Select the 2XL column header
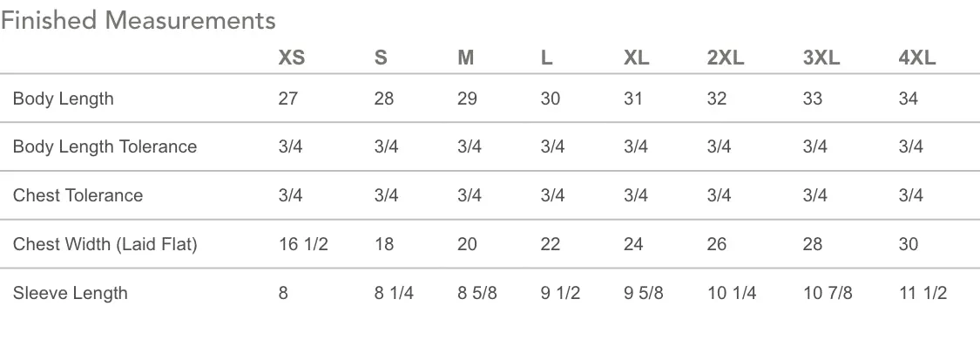The width and height of the screenshot is (980, 340). (x=726, y=58)
